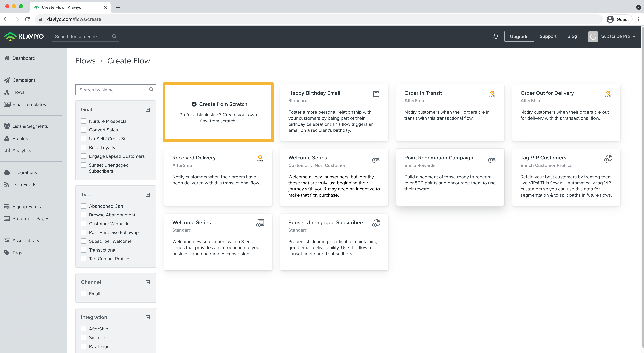This screenshot has height=353, width=644.
Task: Choose the Create from Scratch card
Action: [x=218, y=112]
